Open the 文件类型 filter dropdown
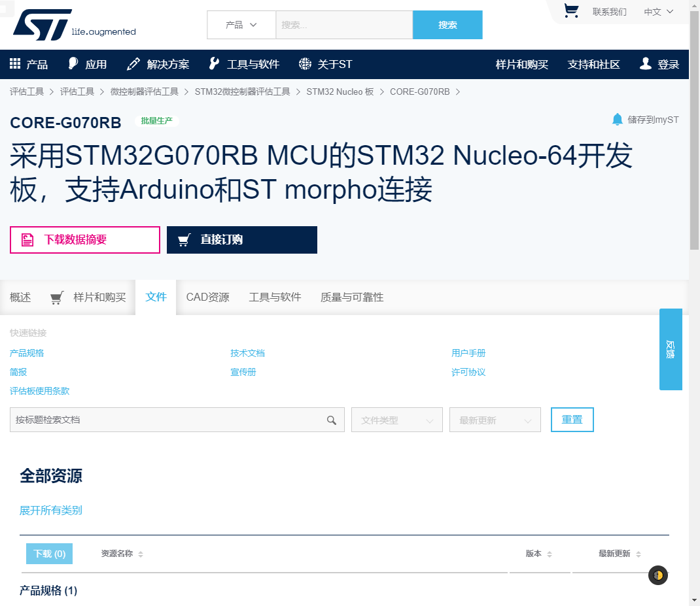This screenshot has height=606, width=700. 397,420
